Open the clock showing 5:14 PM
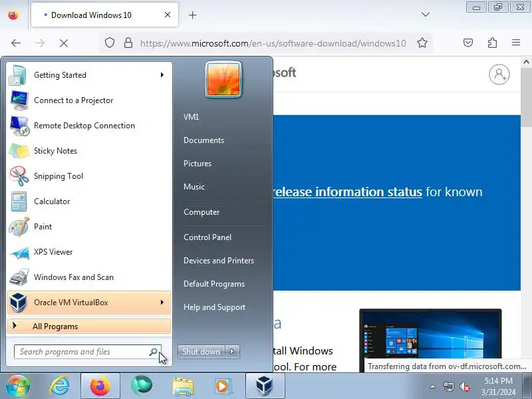 [498, 386]
